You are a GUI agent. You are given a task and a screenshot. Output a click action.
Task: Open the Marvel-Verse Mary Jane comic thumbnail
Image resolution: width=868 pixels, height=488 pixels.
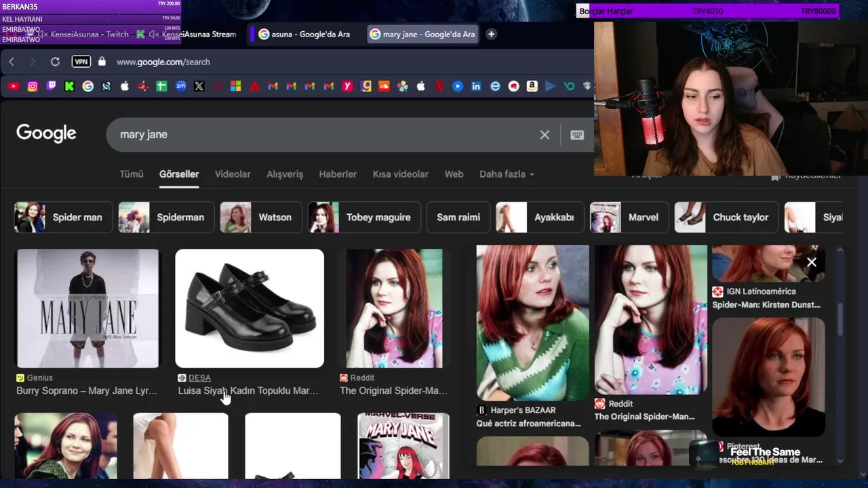point(403,445)
